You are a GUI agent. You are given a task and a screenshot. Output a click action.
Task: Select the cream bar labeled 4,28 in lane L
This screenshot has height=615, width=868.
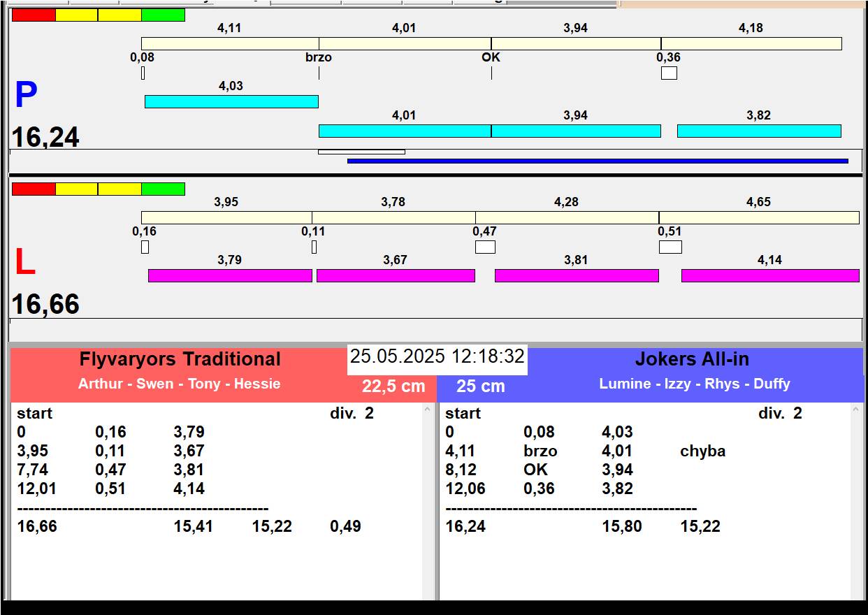[567, 217]
